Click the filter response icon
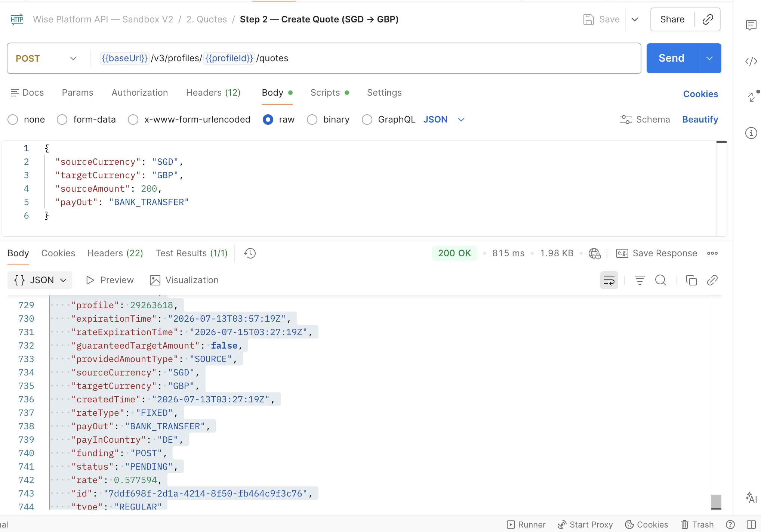Image resolution: width=761 pixels, height=532 pixels. coord(640,280)
